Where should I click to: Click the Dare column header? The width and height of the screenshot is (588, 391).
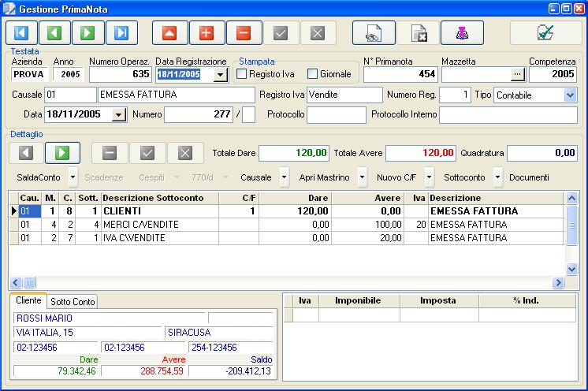[295, 198]
